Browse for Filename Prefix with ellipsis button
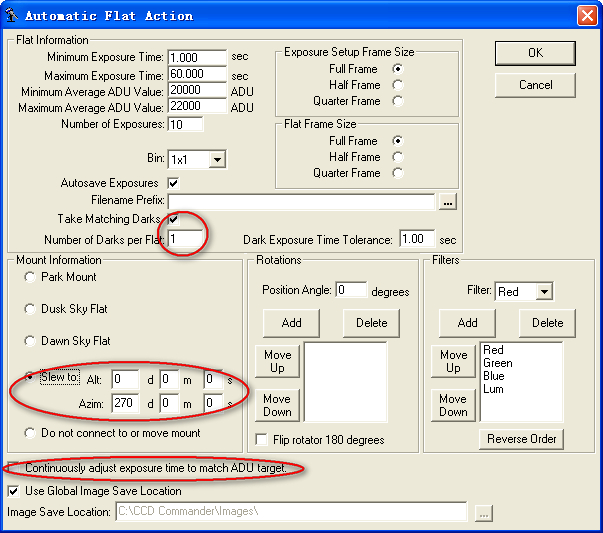 [x=448, y=202]
